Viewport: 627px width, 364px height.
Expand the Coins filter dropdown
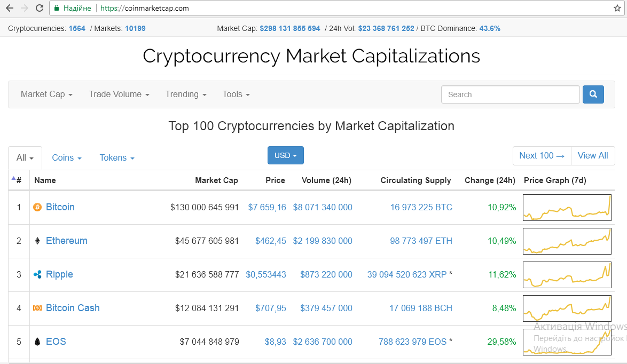point(67,158)
